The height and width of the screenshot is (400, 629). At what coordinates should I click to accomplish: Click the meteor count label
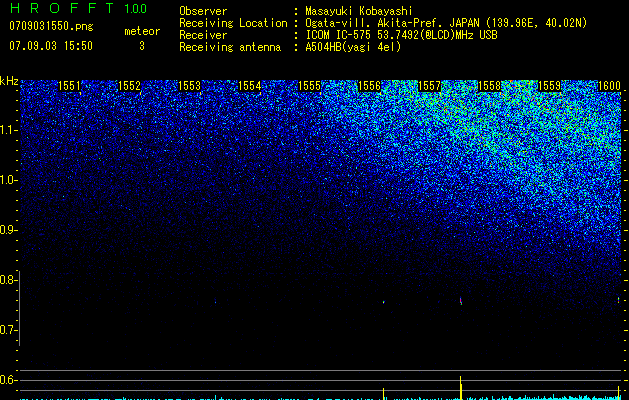(x=142, y=31)
